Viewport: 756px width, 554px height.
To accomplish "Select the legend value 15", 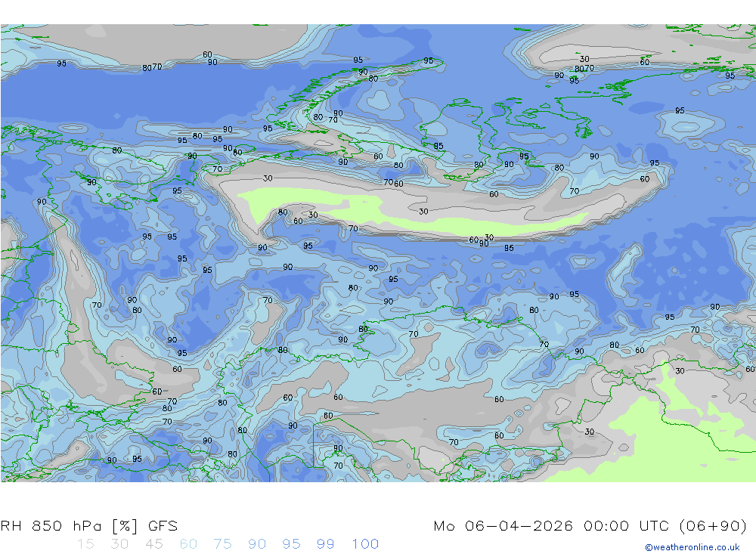I will coord(85,544).
